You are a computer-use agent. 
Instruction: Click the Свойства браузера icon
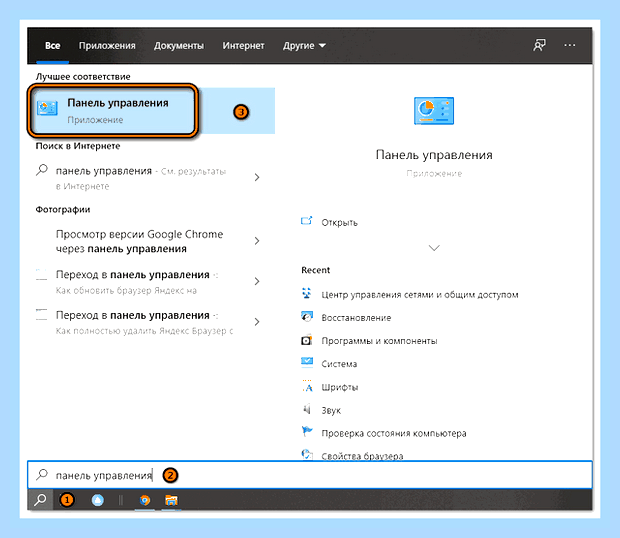click(x=307, y=455)
